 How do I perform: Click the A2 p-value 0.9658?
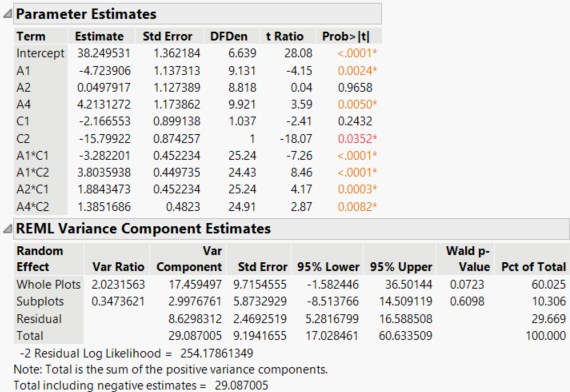point(355,88)
